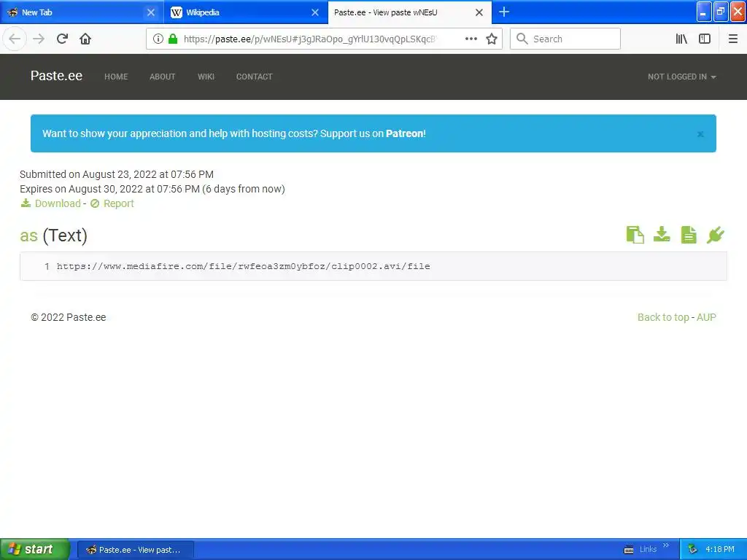Click the browser forward arrow
Image resolution: width=747 pixels, height=560 pixels.
[39, 39]
